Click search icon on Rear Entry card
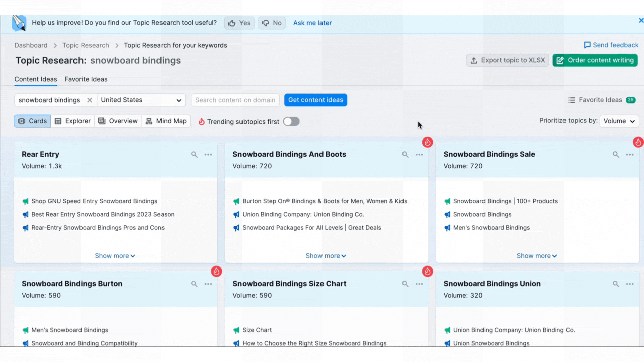Viewport: 644px width, 362px height. (x=194, y=155)
